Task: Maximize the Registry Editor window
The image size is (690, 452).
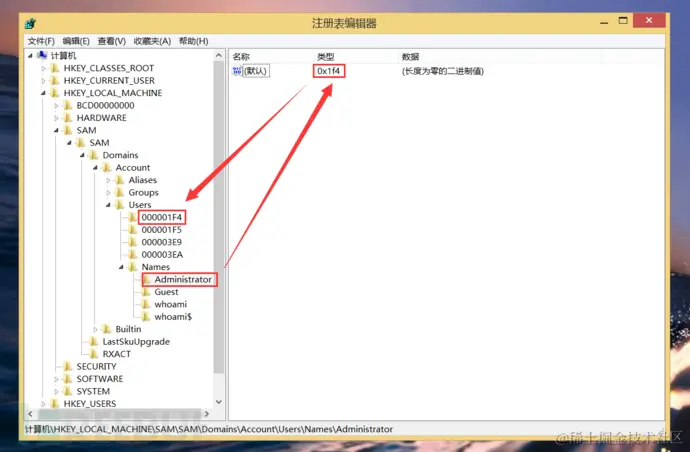Action: pos(623,21)
